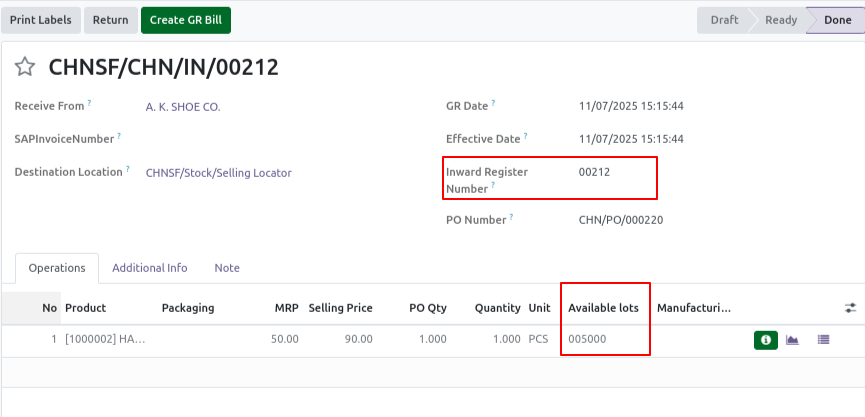Image resolution: width=865 pixels, height=417 pixels.
Task: Open detailed operations list icon
Action: 823,340
